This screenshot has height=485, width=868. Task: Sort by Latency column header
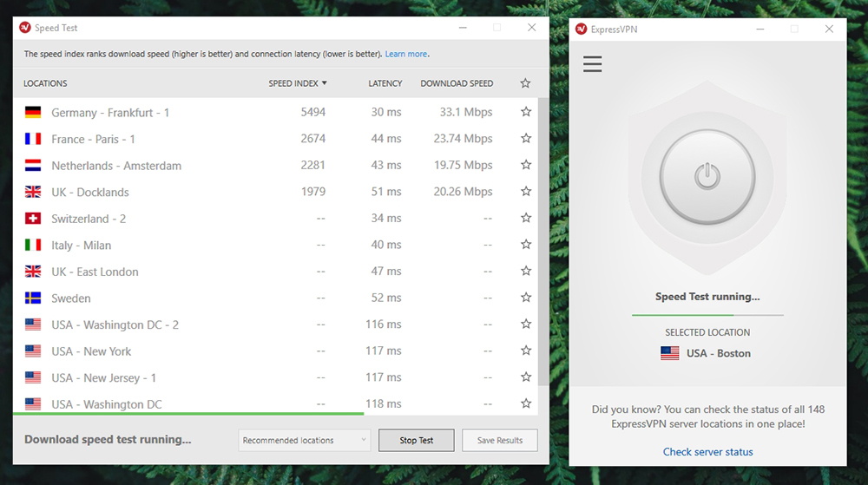coord(385,83)
